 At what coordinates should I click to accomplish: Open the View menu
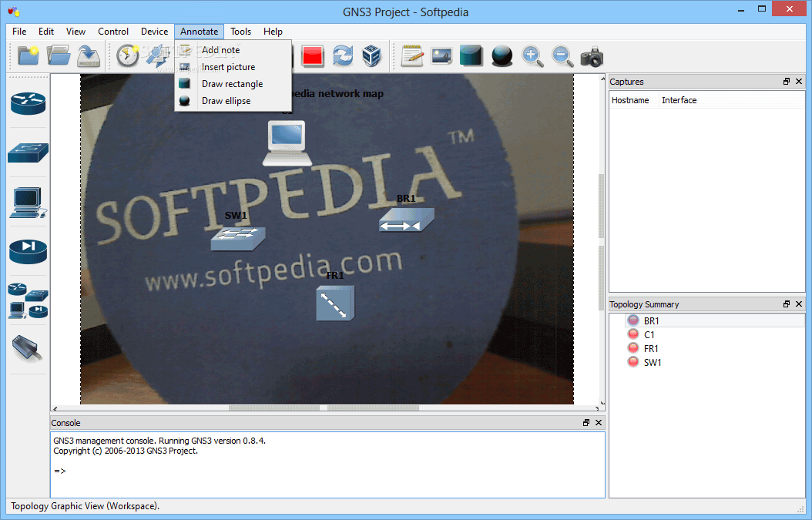coord(75,32)
